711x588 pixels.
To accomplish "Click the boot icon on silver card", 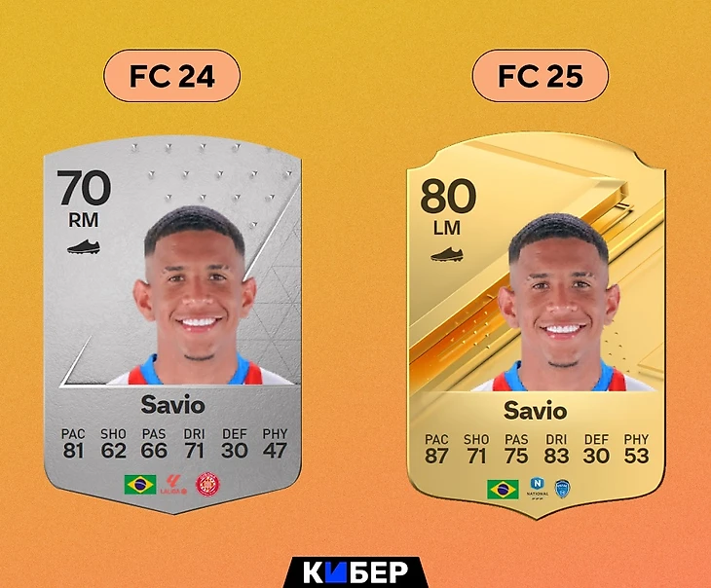I will point(84,247).
